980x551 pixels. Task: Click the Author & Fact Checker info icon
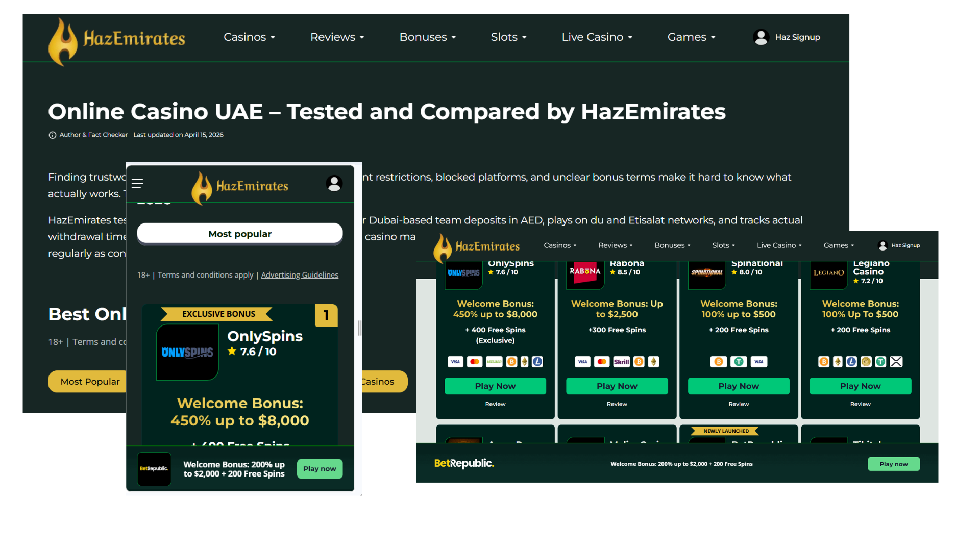52,135
